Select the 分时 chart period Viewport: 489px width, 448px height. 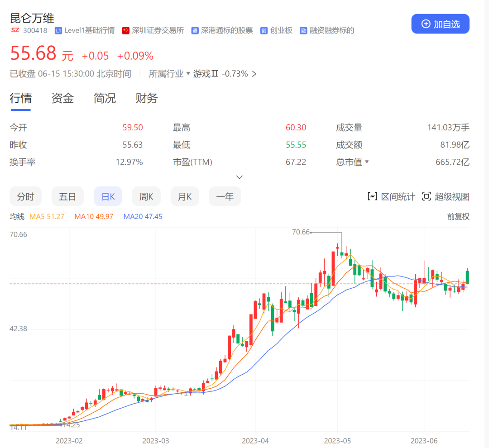(25, 196)
